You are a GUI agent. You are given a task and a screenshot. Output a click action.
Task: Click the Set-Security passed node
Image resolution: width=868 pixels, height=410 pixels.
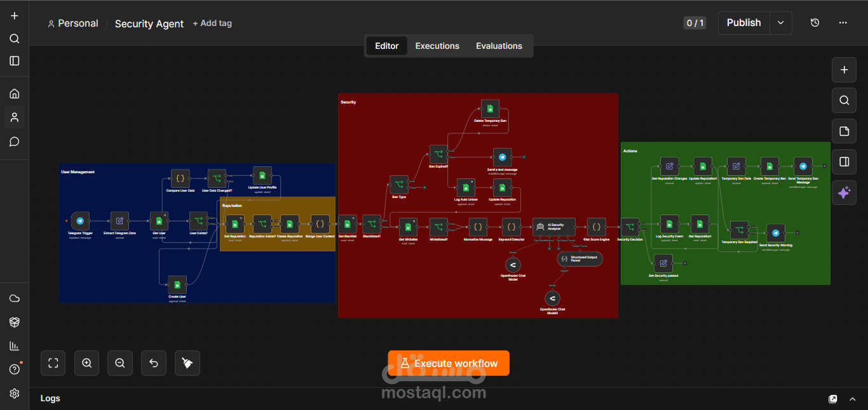(663, 263)
